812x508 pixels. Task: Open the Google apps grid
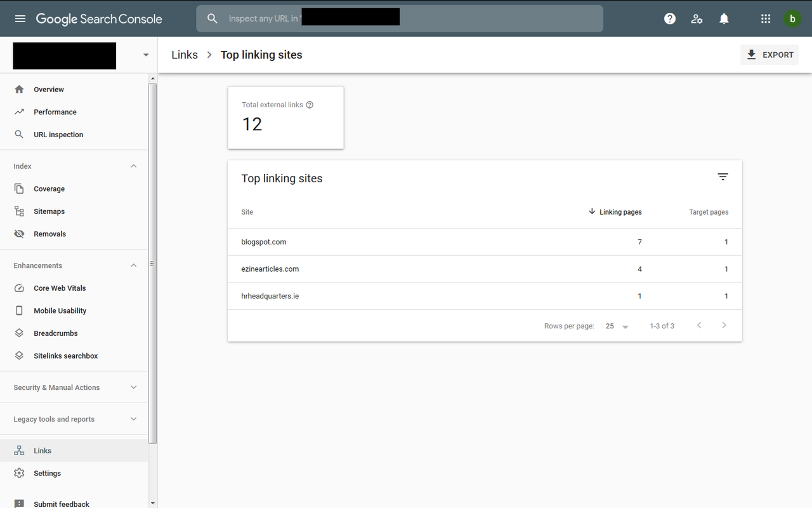click(766, 19)
